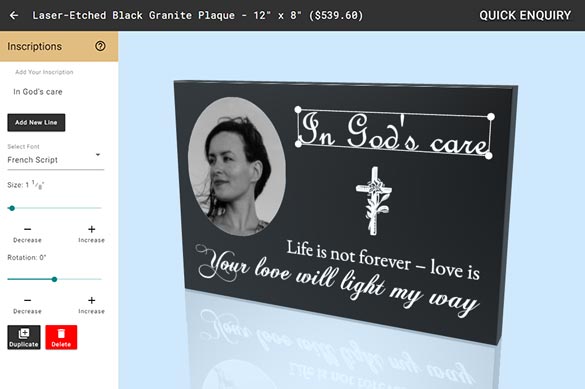The width and height of the screenshot is (585, 389).
Task: Click the 'Size: 1 1/8' label
Action: (26, 185)
